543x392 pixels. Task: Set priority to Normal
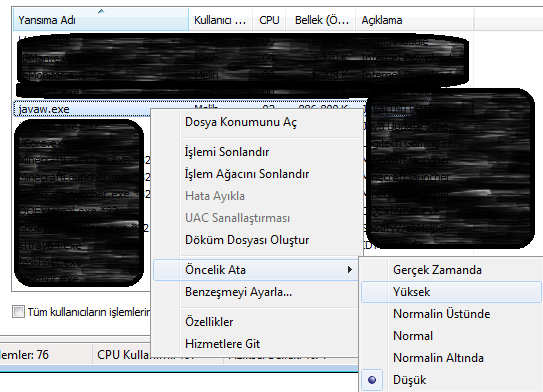(x=451, y=336)
